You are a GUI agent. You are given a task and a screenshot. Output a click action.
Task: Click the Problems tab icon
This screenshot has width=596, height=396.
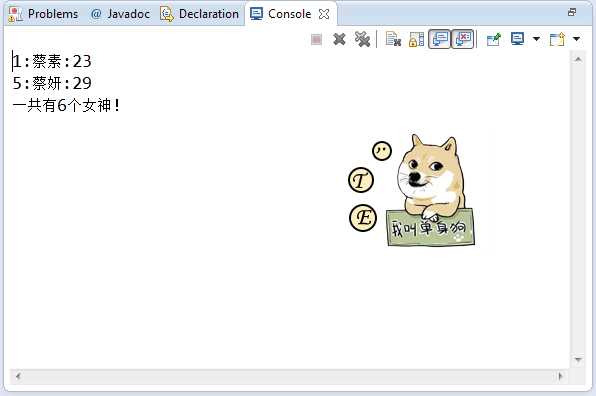(x=15, y=14)
